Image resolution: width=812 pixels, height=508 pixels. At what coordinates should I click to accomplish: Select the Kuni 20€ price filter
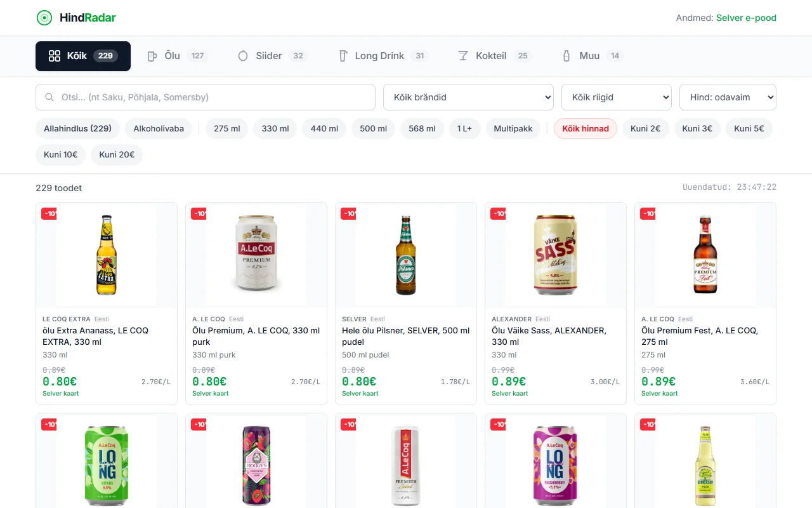117,154
